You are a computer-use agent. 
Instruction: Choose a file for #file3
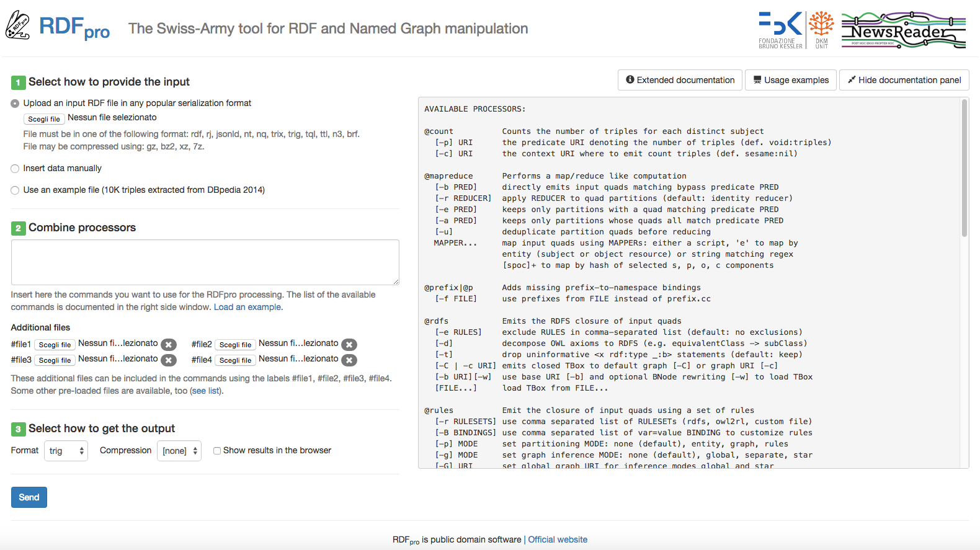click(x=55, y=360)
